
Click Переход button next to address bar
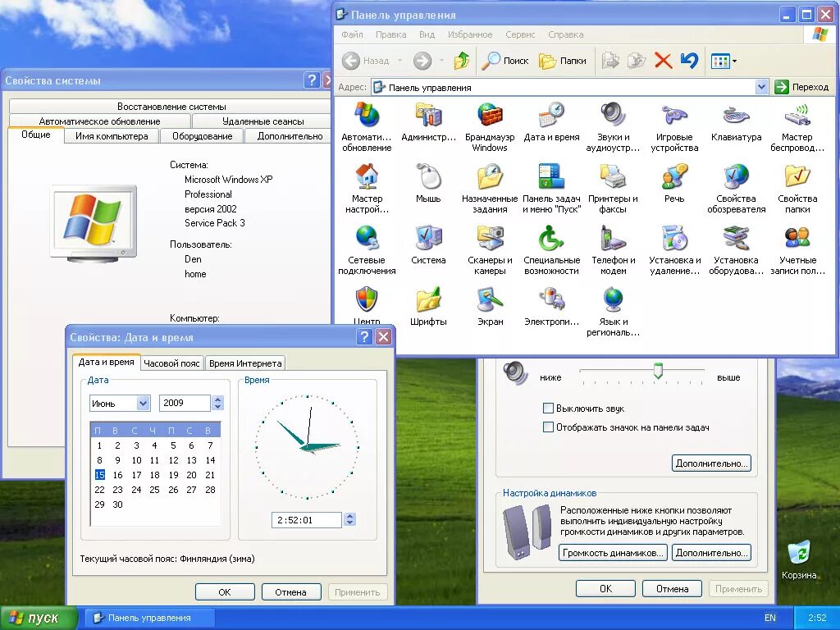tap(802, 87)
